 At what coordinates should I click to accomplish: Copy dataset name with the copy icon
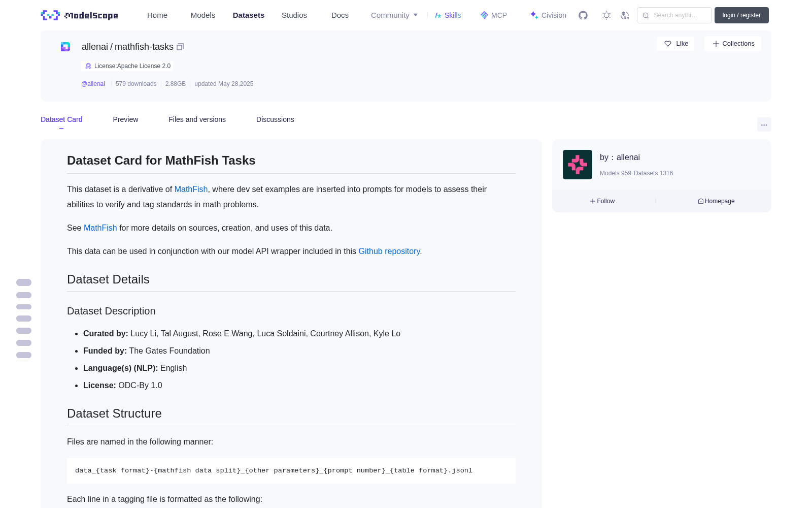coord(180,47)
